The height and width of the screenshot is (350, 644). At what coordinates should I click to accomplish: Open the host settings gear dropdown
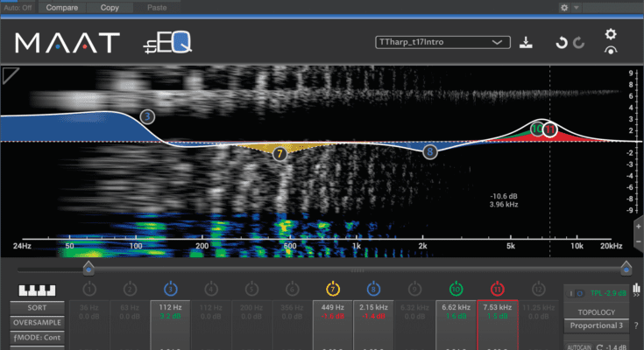tap(569, 7)
